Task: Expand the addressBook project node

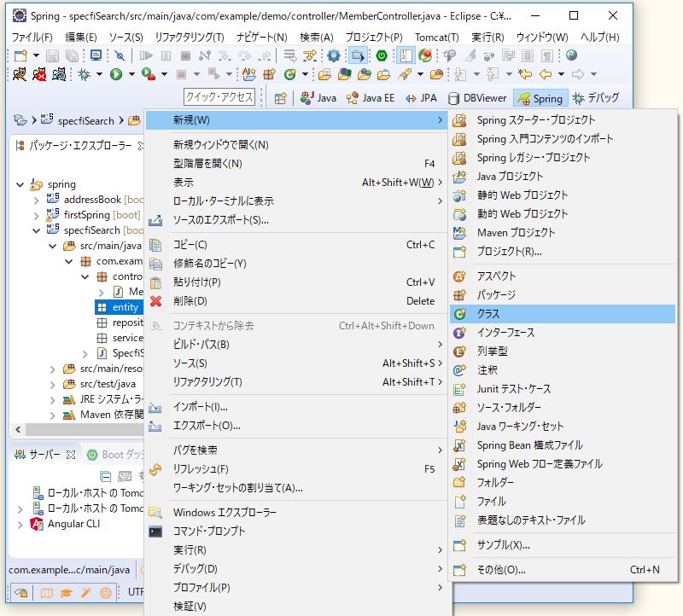Action: [x=37, y=200]
